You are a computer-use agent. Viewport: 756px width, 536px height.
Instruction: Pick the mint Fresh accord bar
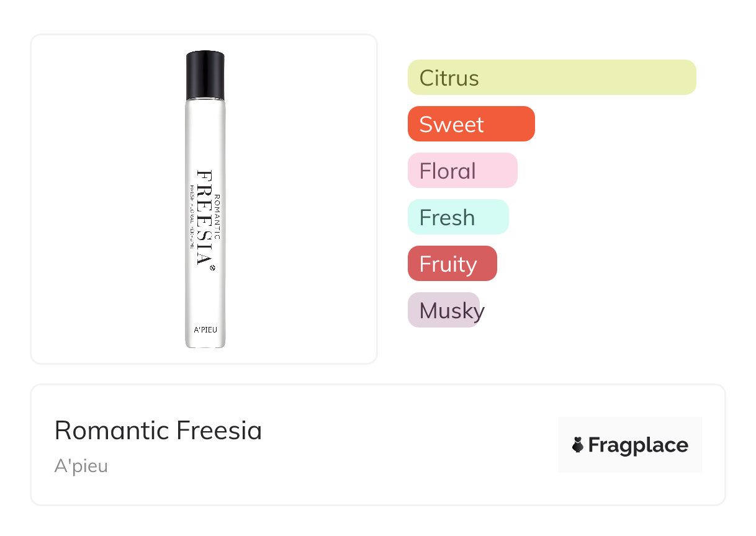click(458, 217)
